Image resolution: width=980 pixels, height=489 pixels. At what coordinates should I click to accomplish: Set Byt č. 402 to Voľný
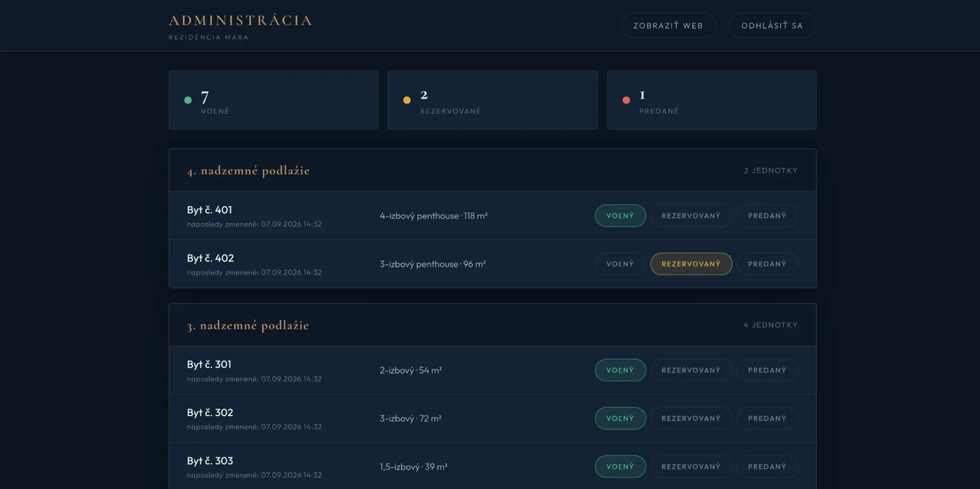pyautogui.click(x=620, y=264)
